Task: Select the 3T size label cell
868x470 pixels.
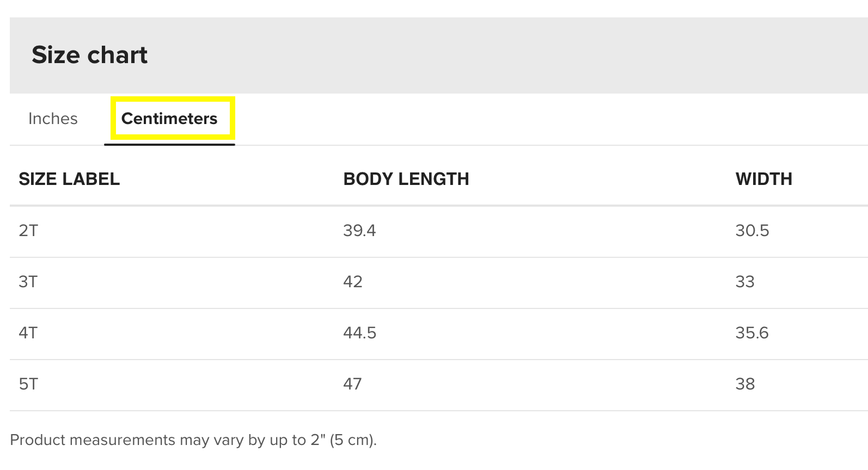Action: 28,282
